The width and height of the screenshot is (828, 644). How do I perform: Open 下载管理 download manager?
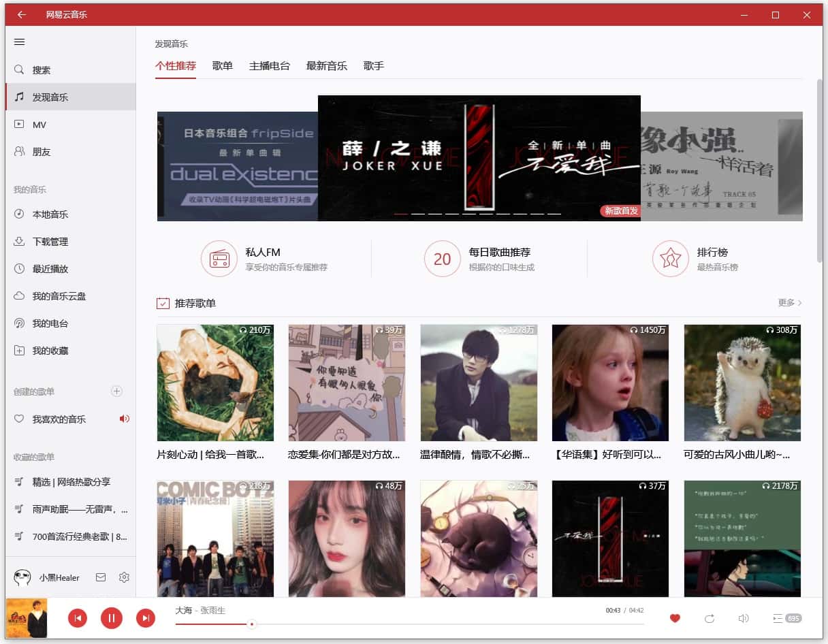click(70, 242)
